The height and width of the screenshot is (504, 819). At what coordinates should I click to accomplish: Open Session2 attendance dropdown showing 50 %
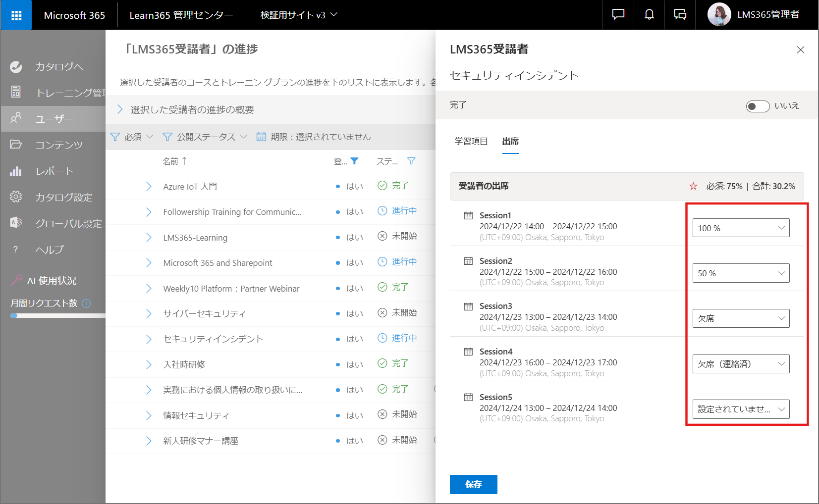pos(741,273)
